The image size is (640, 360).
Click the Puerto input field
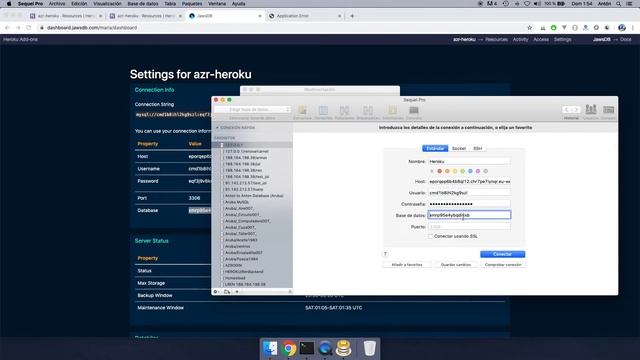pyautogui.click(x=469, y=227)
